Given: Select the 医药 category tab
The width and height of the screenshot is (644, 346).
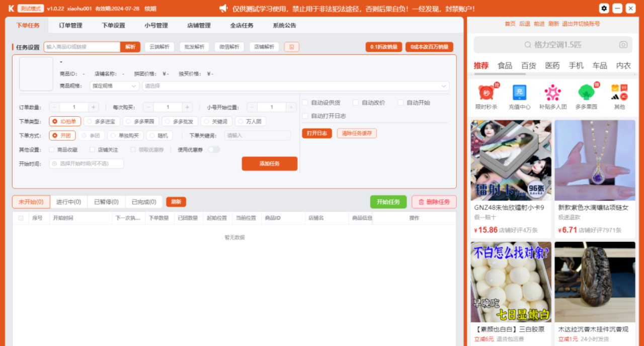Looking at the screenshot, I should (552, 65).
